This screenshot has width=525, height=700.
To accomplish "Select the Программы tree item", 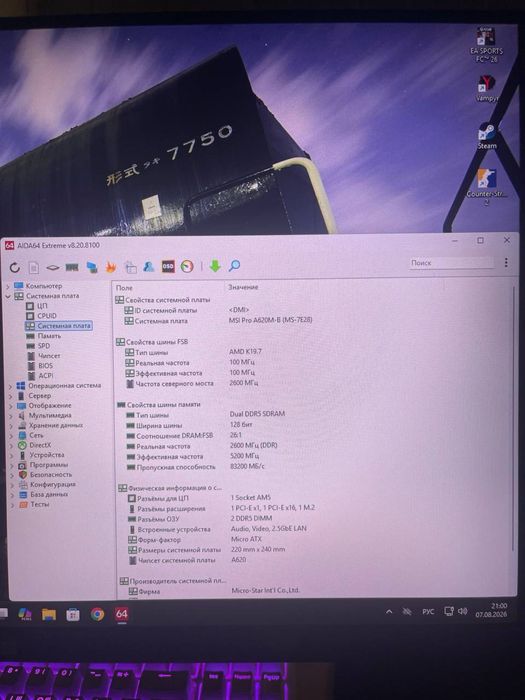I will (x=43, y=465).
